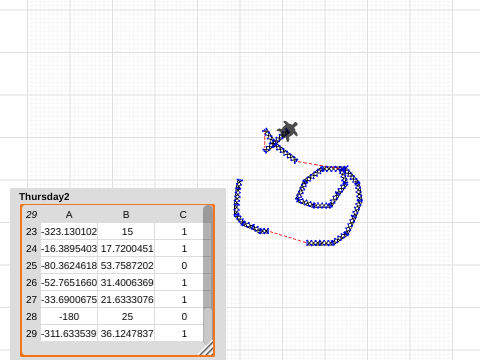Click cell -311.633539 in row 29

point(69,333)
